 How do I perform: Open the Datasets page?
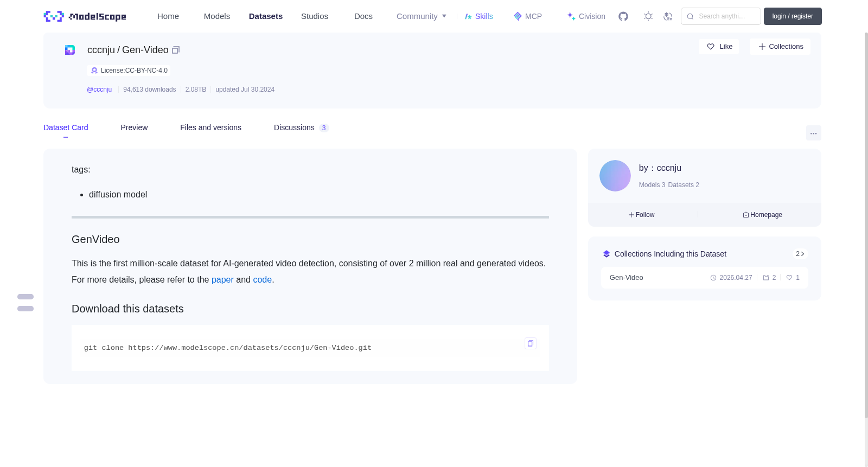click(x=266, y=16)
